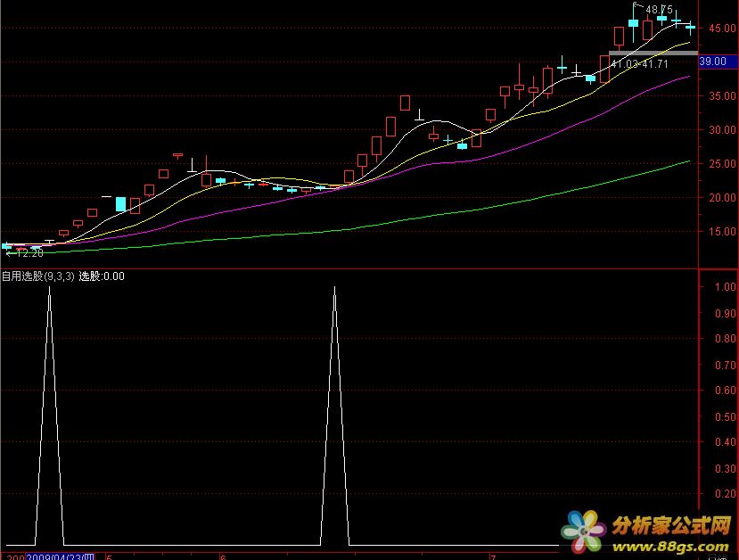Screen dimensions: 739x560
Task: Click the 41.03-41.71 gap range label
Action: tap(639, 64)
